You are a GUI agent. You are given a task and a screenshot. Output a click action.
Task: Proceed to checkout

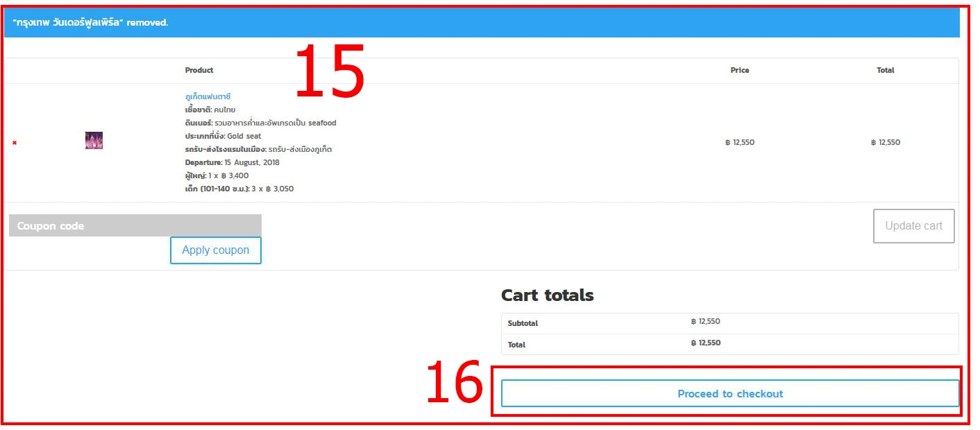coord(729,394)
